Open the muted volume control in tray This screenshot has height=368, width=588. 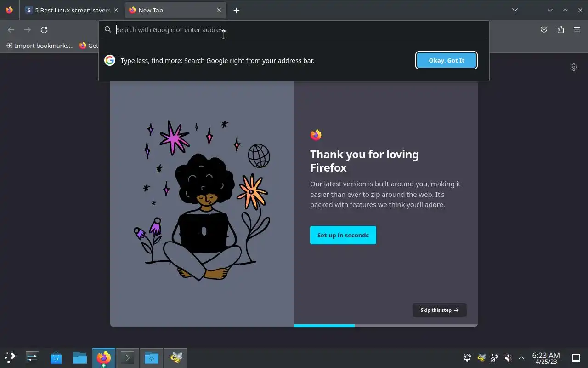tap(508, 358)
